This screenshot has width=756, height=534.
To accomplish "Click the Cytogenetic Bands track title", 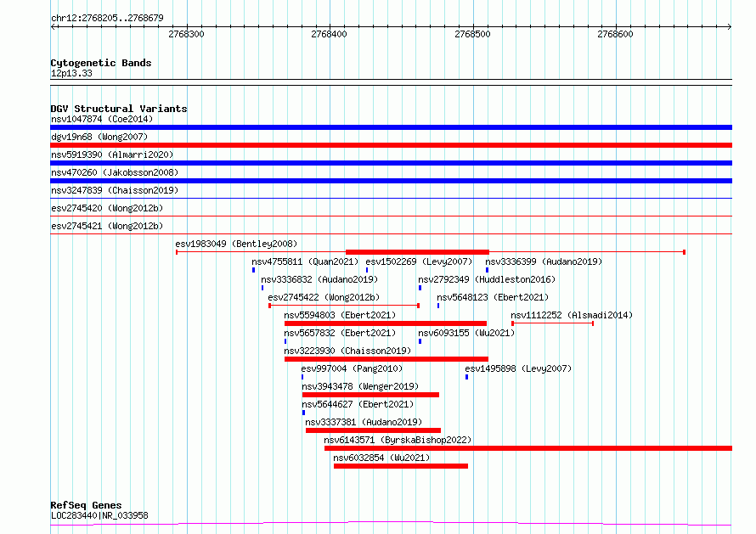I will click(101, 63).
